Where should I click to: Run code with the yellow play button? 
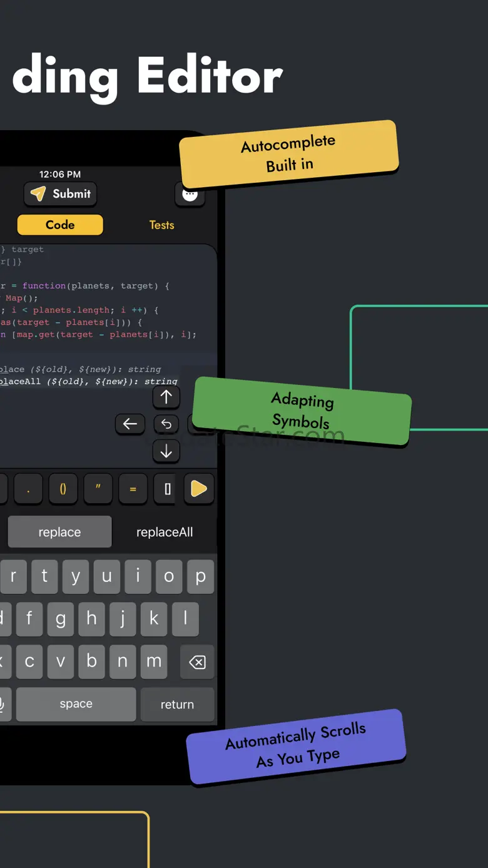(199, 489)
